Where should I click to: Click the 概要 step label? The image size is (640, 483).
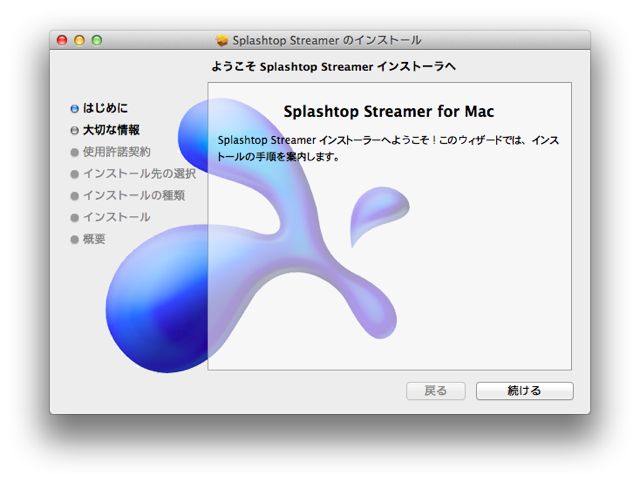[94, 239]
